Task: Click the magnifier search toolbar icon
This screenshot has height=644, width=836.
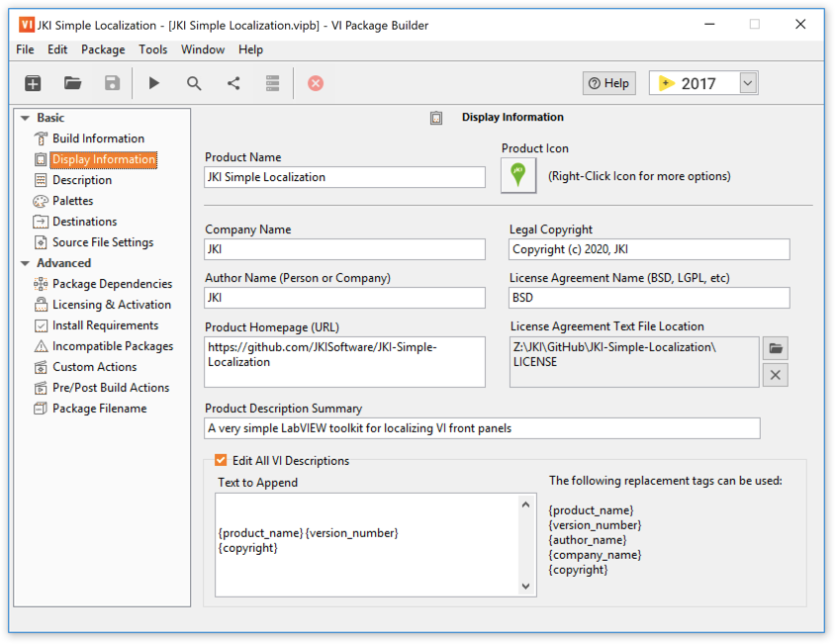Action: 194,83
